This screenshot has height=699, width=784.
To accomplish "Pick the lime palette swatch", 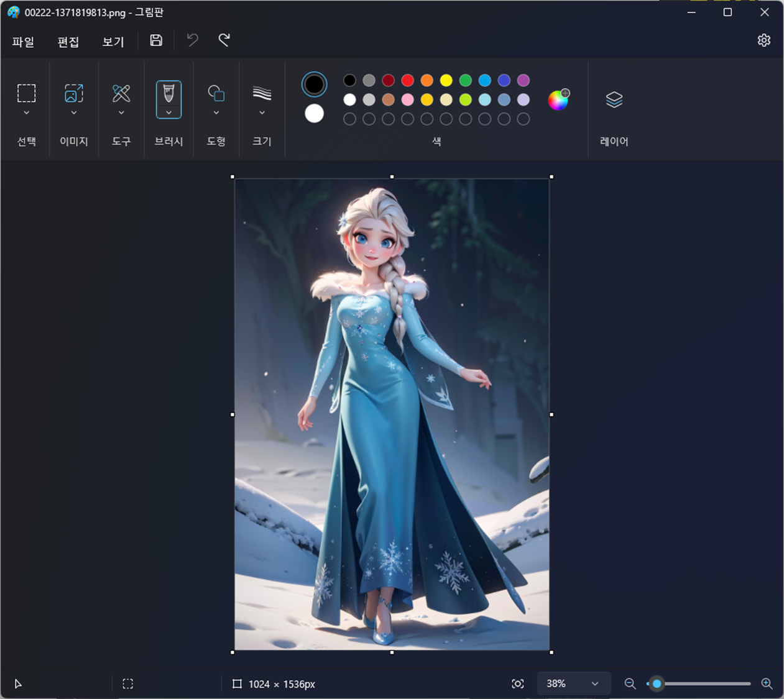I will (465, 99).
